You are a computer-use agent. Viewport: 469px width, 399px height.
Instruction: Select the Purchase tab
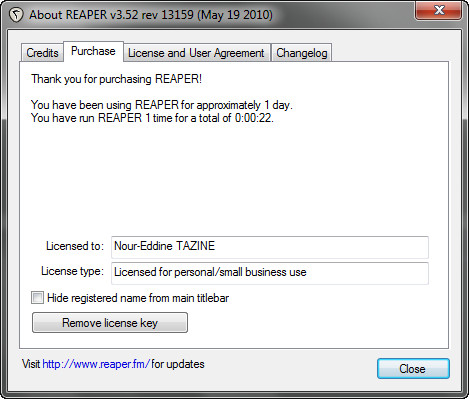click(x=93, y=51)
